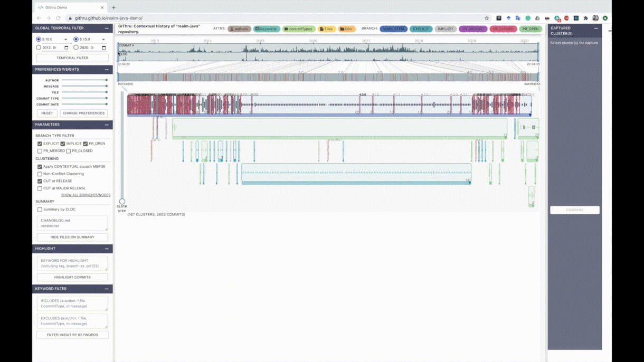Focus the EXCLUDES keyword filter field
The height and width of the screenshot is (362, 644).
[72, 321]
